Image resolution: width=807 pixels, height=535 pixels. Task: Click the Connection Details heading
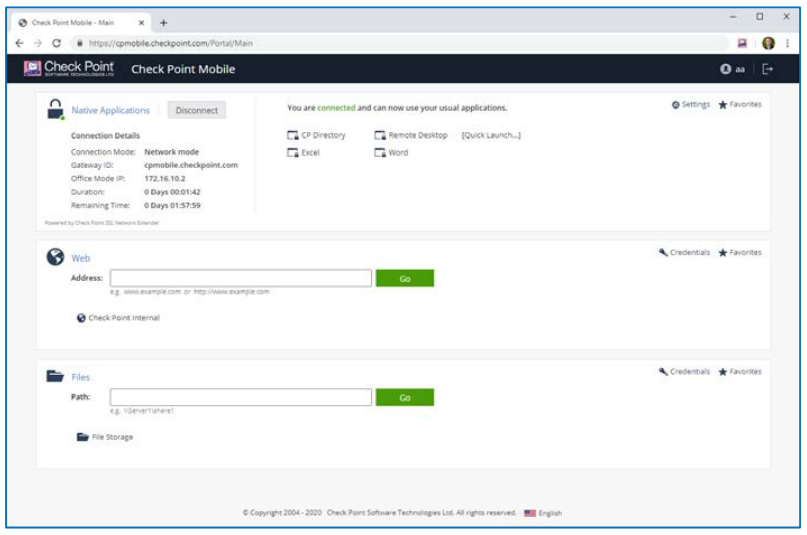click(x=105, y=136)
